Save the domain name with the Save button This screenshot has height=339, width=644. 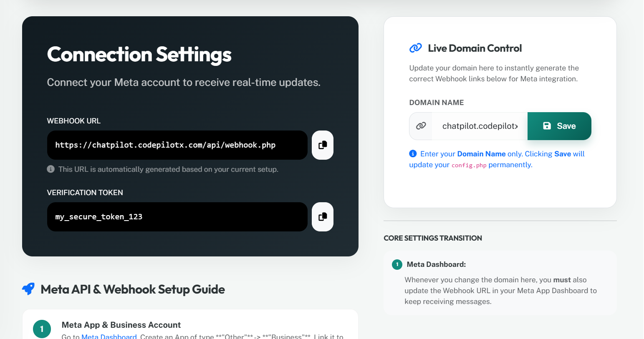559,126
